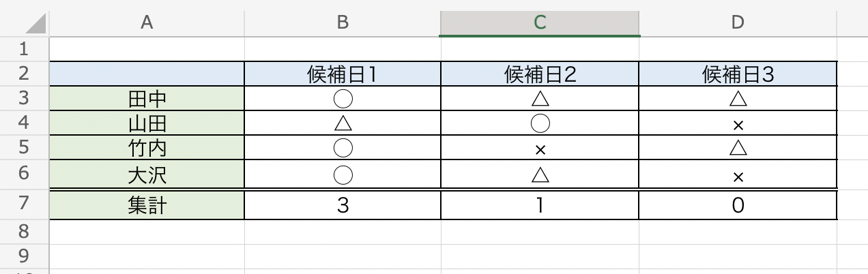
Task: Select the 集計 label cell
Action: tap(147, 205)
